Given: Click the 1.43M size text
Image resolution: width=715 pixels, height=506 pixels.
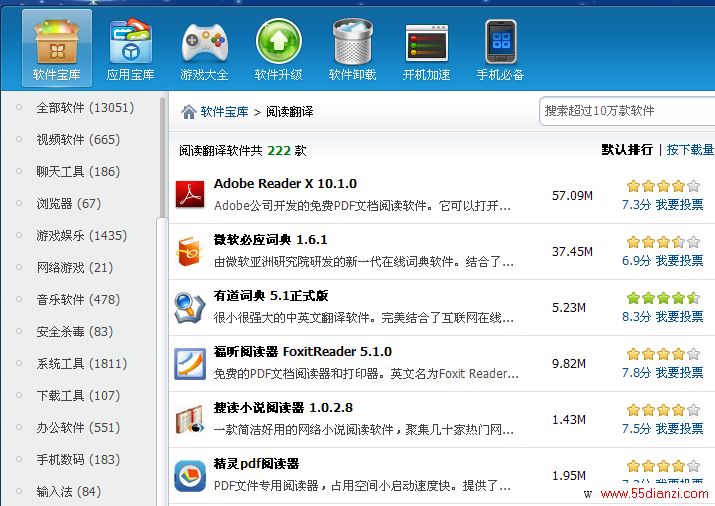Looking at the screenshot, I should [569, 420].
